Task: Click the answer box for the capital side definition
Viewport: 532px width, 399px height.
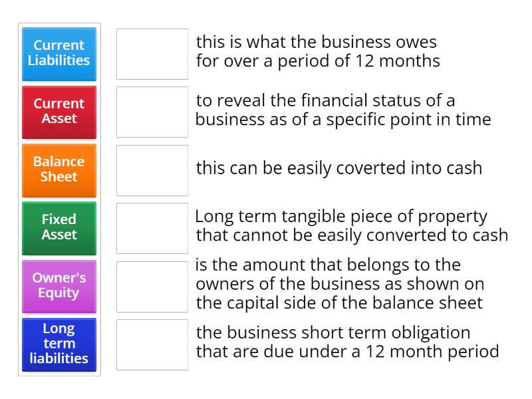Action: [x=152, y=286]
